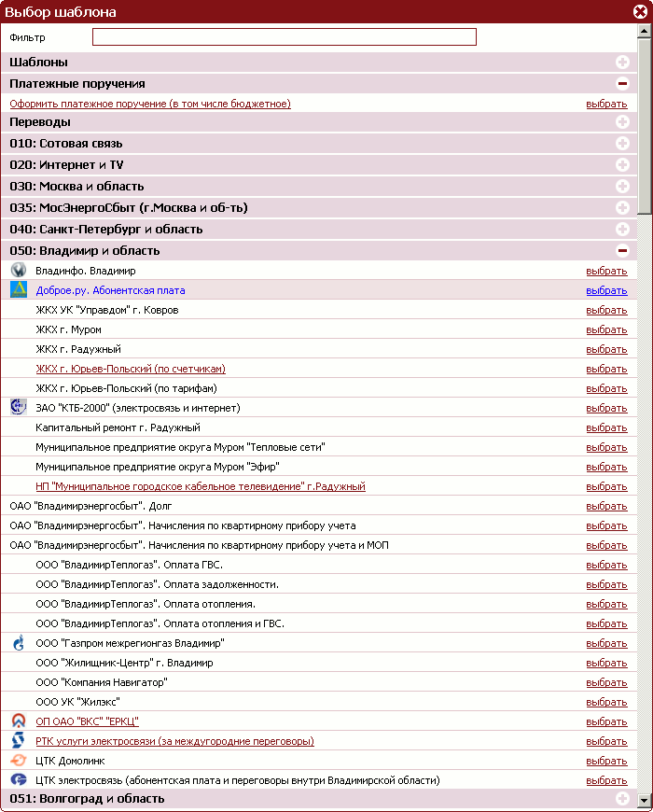Expand the 030: Москва и область section
Image resolution: width=653 pixels, height=812 pixels.
pos(622,186)
